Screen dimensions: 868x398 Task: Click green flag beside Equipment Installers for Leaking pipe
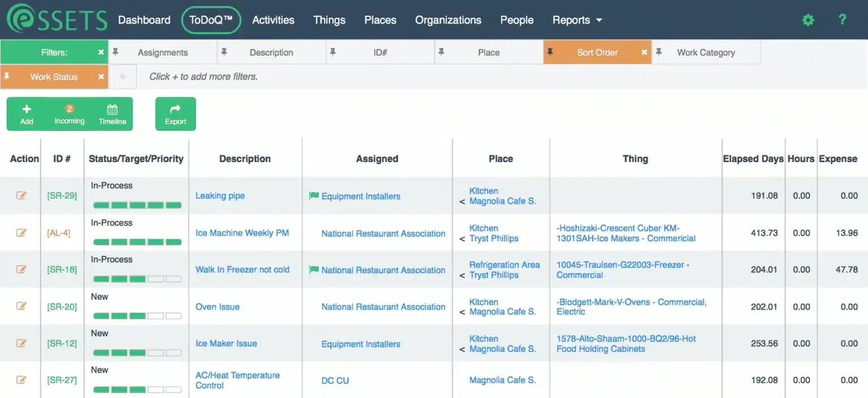[x=314, y=196]
